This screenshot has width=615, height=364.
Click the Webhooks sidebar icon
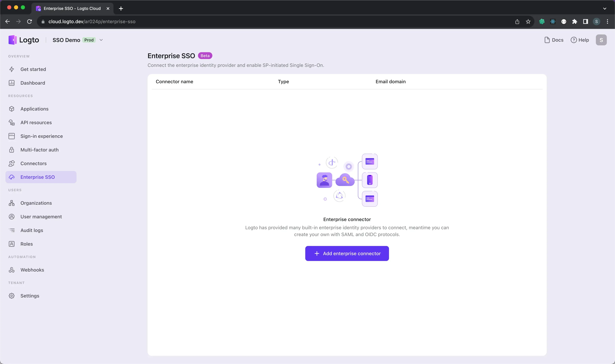click(x=12, y=270)
